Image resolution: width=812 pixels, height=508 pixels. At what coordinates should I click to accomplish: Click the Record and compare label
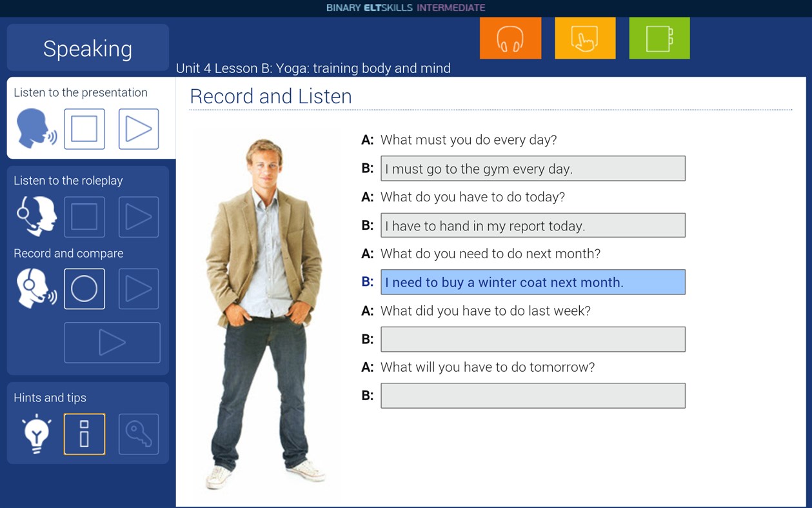click(x=68, y=253)
